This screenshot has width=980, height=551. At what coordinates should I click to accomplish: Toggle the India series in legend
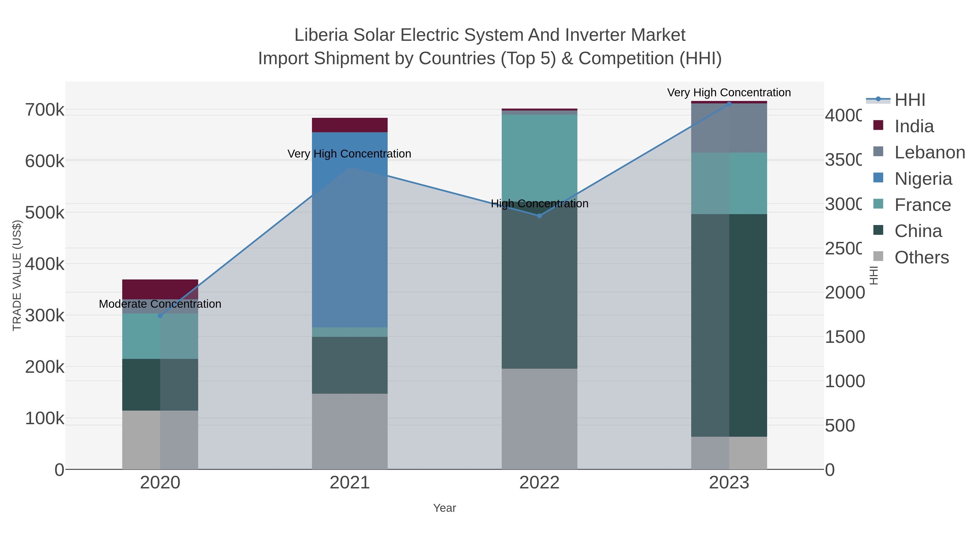coord(903,126)
